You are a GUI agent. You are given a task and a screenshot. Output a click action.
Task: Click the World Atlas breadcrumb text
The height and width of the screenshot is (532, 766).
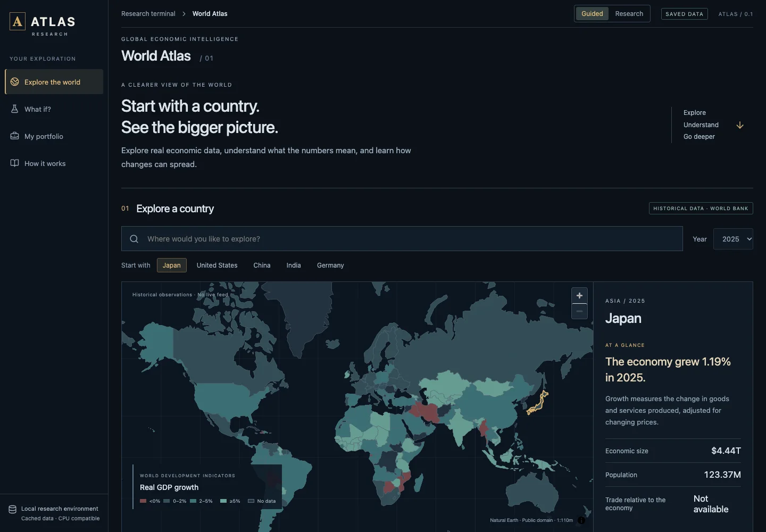(210, 14)
